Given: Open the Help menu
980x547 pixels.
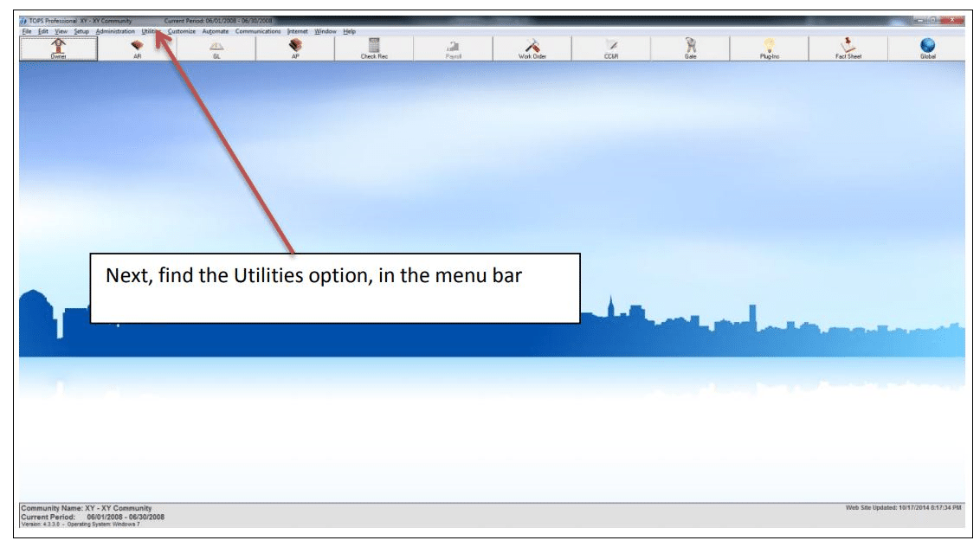Looking at the screenshot, I should coord(349,31).
